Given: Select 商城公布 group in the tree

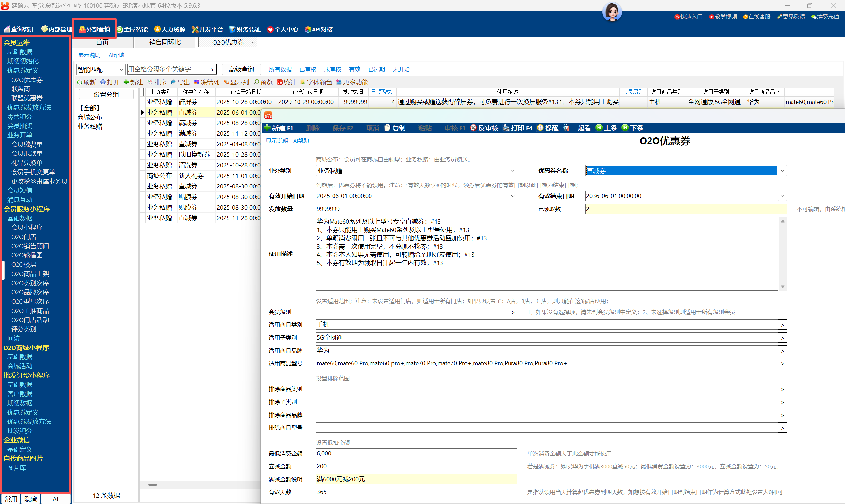Looking at the screenshot, I should [90, 117].
